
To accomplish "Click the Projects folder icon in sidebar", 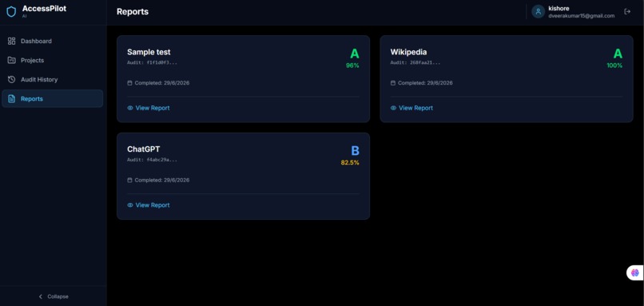I will (x=11, y=61).
